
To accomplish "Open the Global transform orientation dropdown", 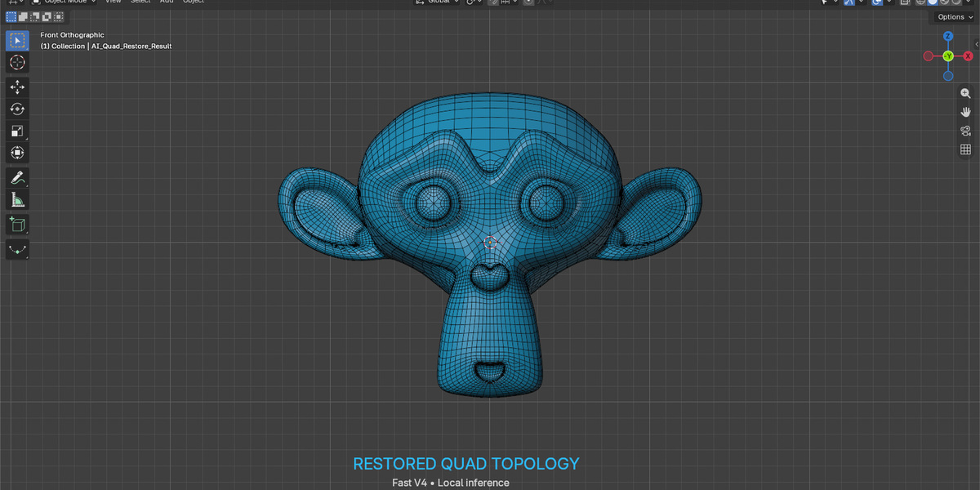I will [x=437, y=2].
